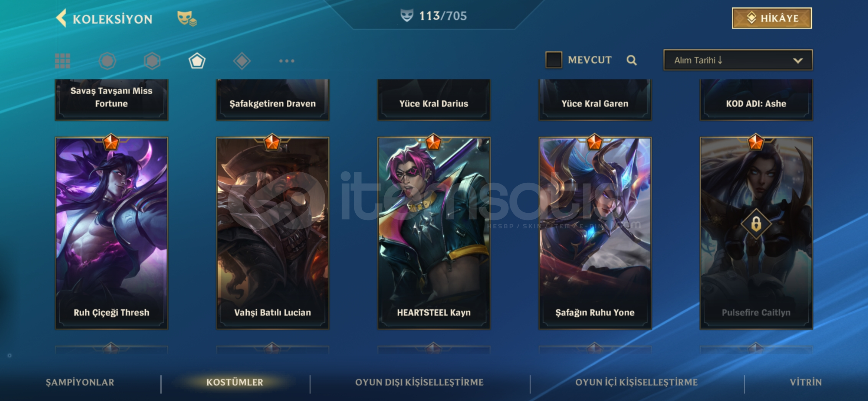Select the Yüce Kral Darius skin card
The image size is (868, 401).
(x=434, y=100)
